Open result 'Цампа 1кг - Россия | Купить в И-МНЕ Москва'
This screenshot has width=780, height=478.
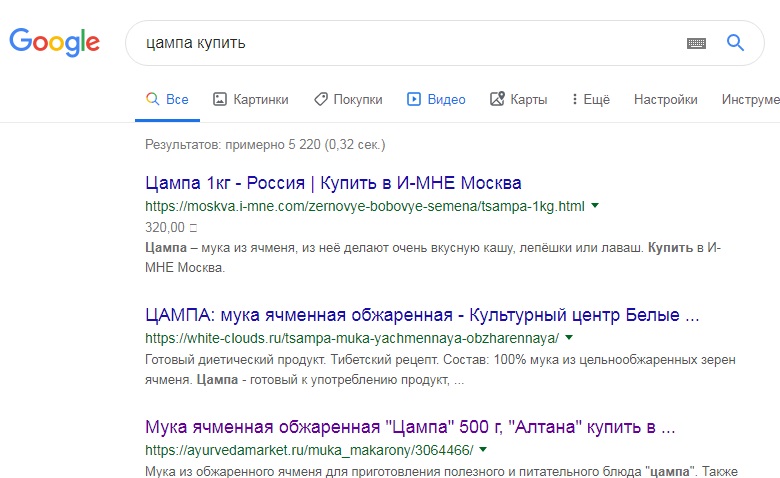pyautogui.click(x=333, y=183)
